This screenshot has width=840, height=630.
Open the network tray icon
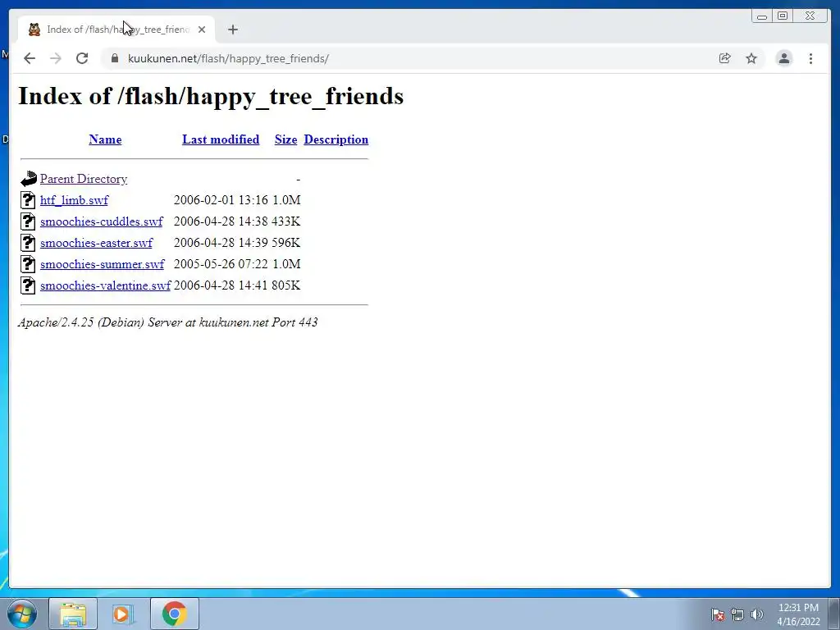737,614
